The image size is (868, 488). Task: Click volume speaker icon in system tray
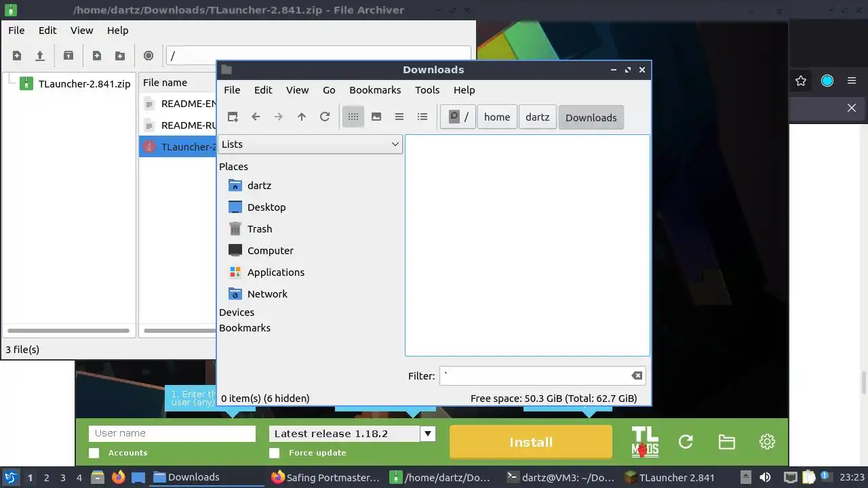765,477
